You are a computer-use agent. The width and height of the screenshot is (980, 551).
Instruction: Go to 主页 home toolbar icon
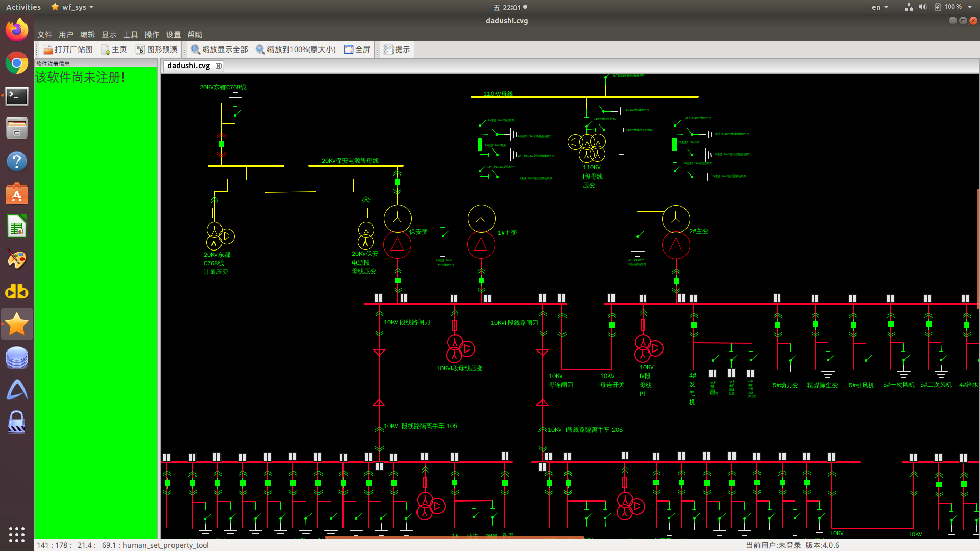(106, 49)
